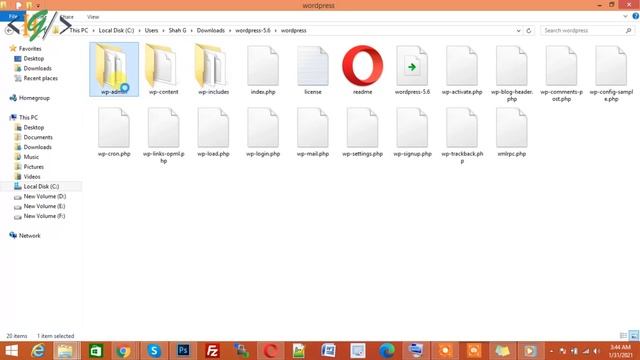This screenshot has width=640, height=360.
Task: Select the wp-blog-header.php file
Action: click(x=512, y=73)
